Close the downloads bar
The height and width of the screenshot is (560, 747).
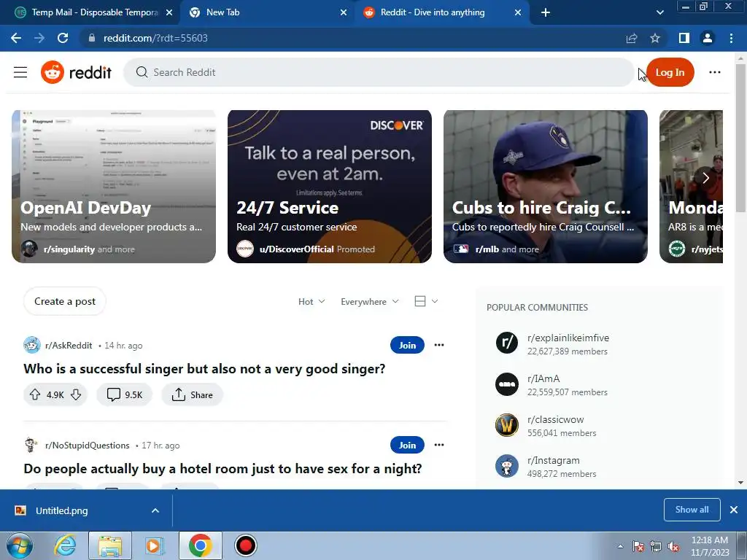point(734,510)
